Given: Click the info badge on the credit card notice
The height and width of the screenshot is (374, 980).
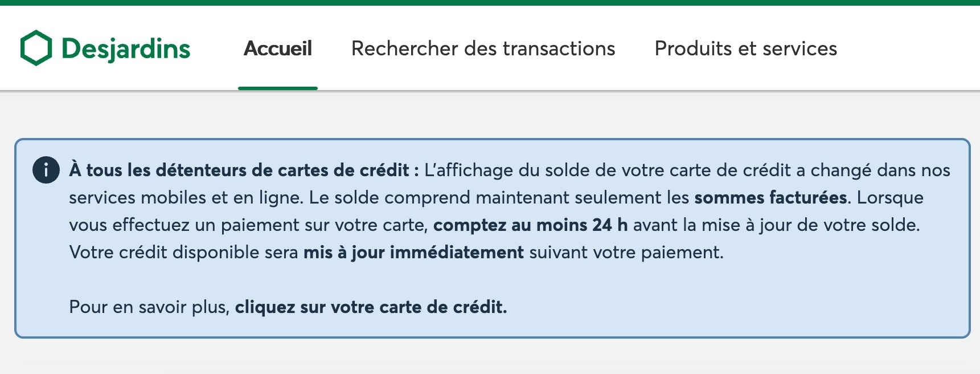Looking at the screenshot, I should pyautogui.click(x=46, y=169).
